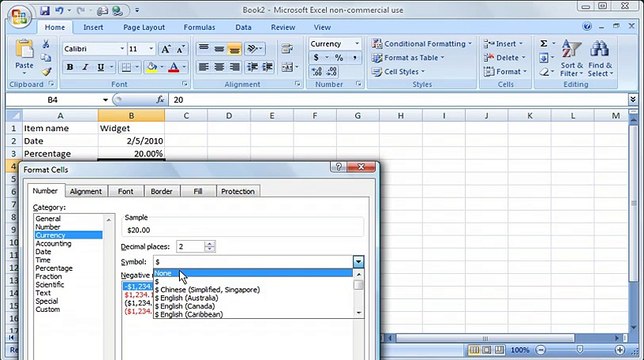The image size is (644, 360).
Task: Align text right
Action: [x=235, y=67]
